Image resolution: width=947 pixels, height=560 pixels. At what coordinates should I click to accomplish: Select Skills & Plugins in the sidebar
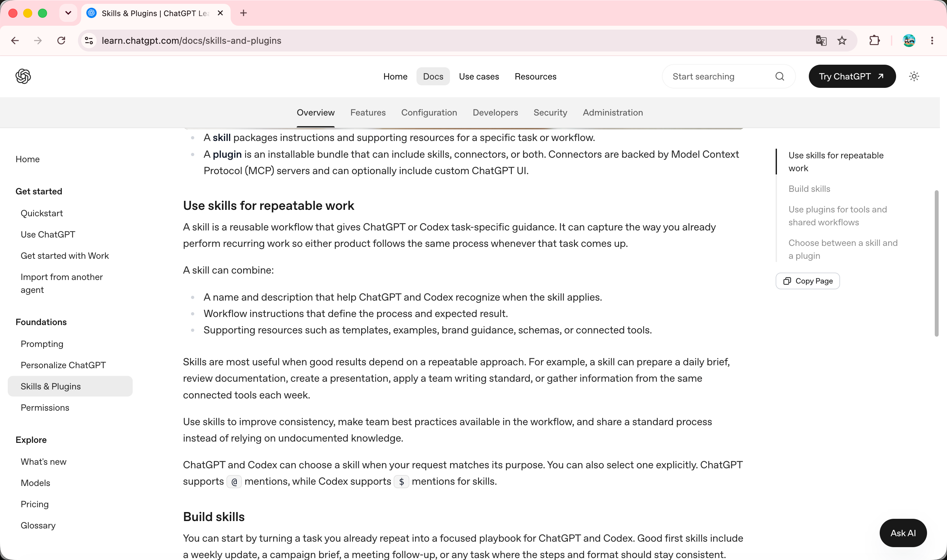tap(70, 386)
